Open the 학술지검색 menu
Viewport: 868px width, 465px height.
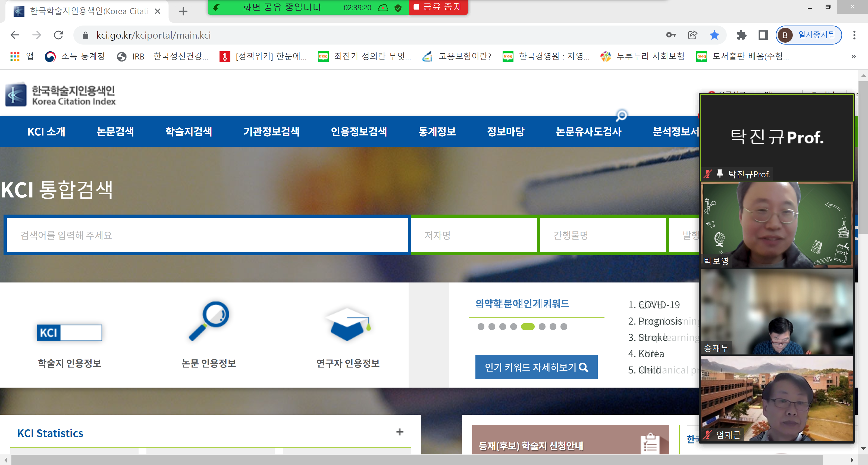189,131
